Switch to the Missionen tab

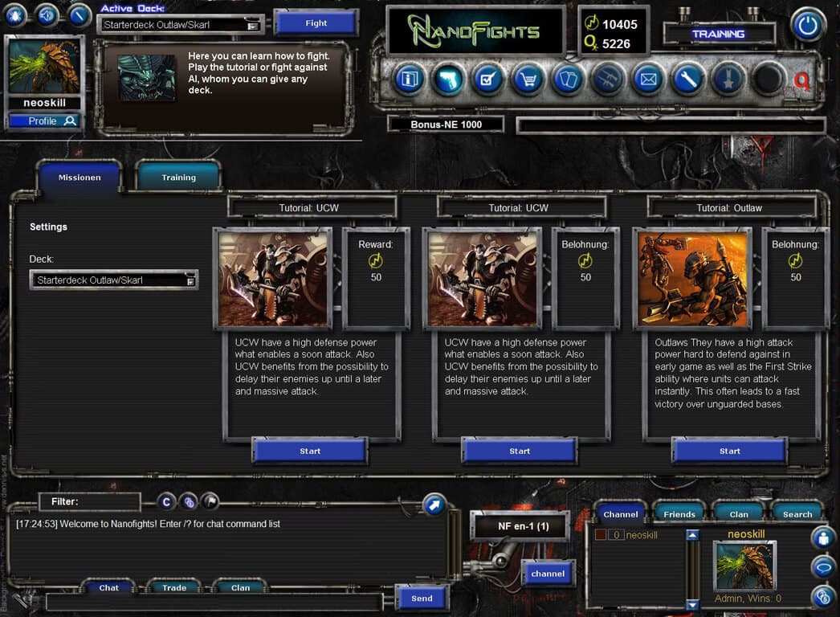click(80, 178)
